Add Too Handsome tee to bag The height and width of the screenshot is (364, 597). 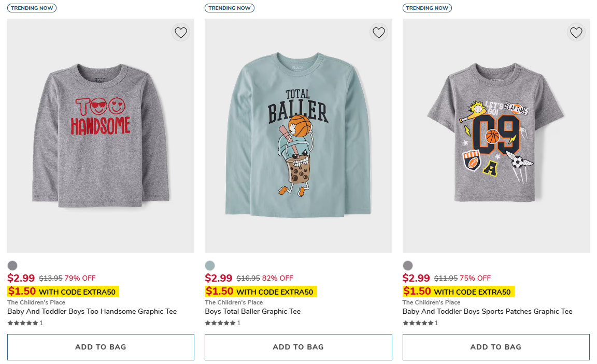pyautogui.click(x=101, y=347)
